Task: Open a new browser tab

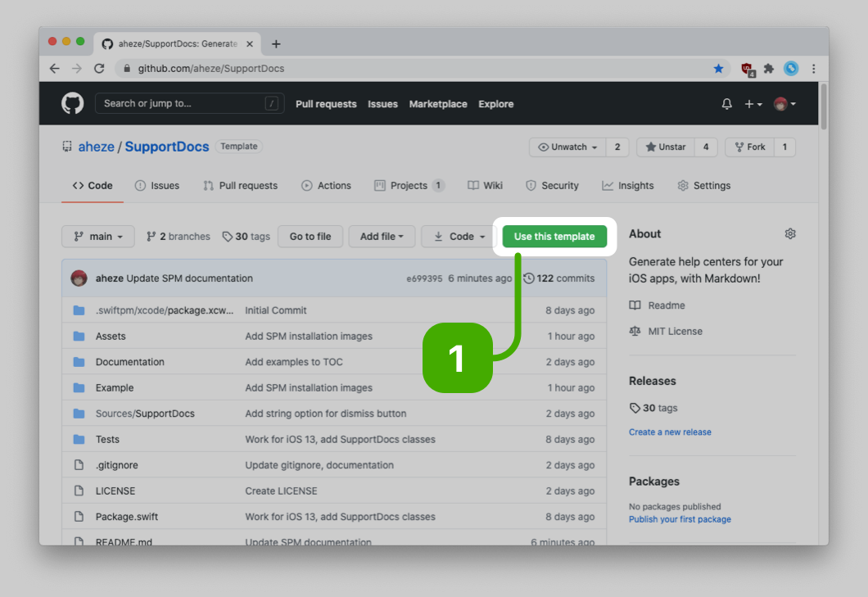Action: [x=276, y=43]
